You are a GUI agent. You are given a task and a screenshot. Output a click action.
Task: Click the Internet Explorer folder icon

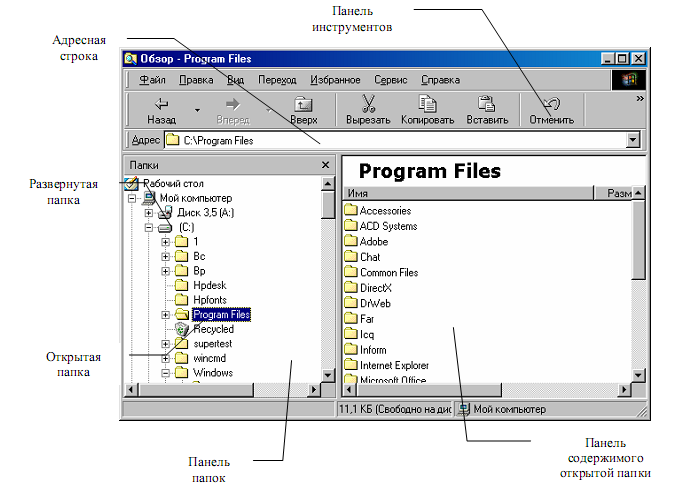click(x=351, y=364)
